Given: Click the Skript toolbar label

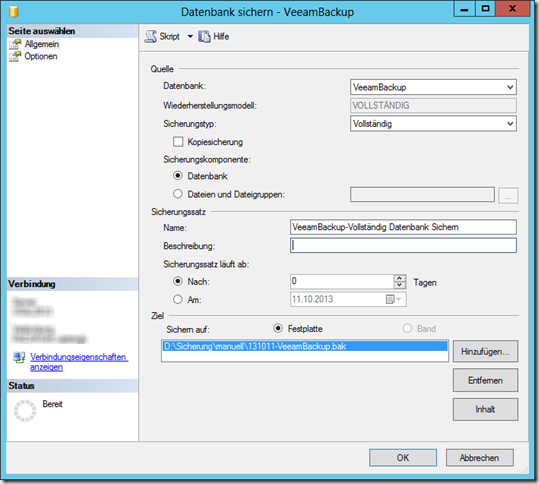Looking at the screenshot, I should pyautogui.click(x=169, y=36).
